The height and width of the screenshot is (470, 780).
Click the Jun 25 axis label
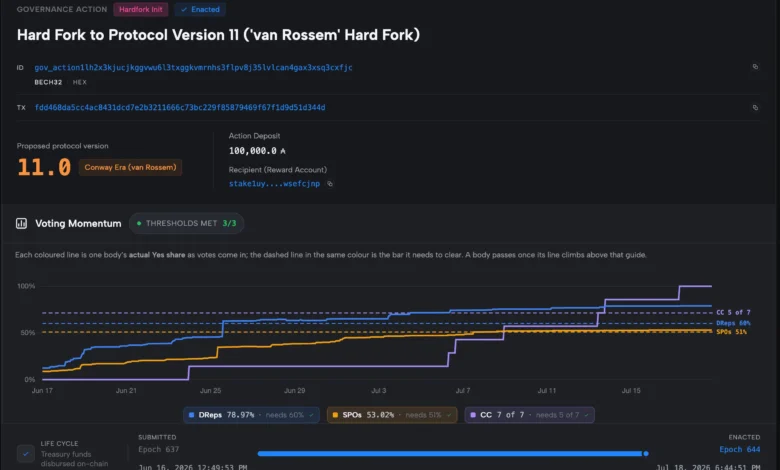tap(210, 390)
